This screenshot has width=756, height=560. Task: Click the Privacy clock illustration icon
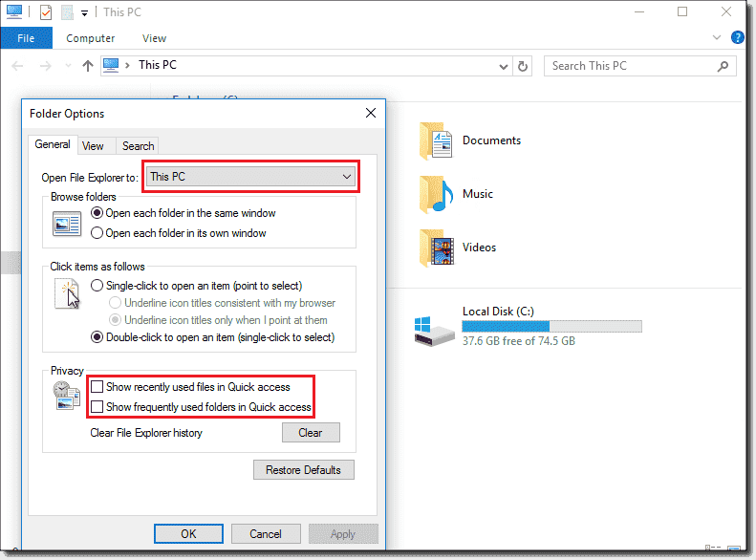coord(67,396)
